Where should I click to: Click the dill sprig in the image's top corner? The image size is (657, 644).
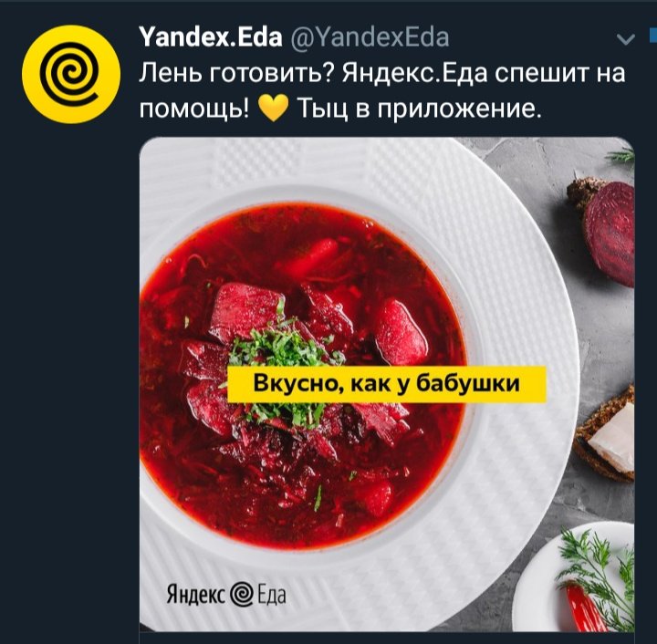620,156
